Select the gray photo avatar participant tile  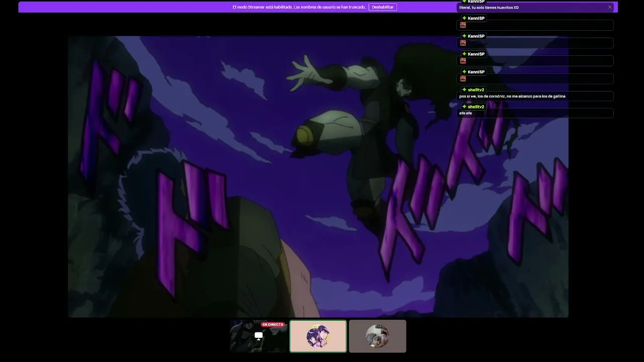(x=377, y=336)
